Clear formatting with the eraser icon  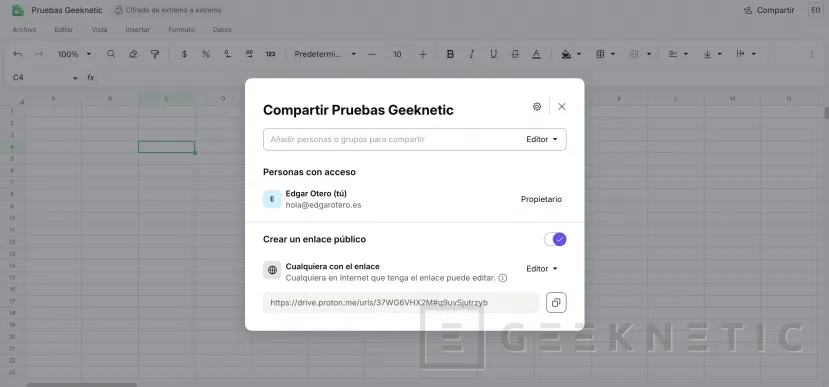[133, 54]
